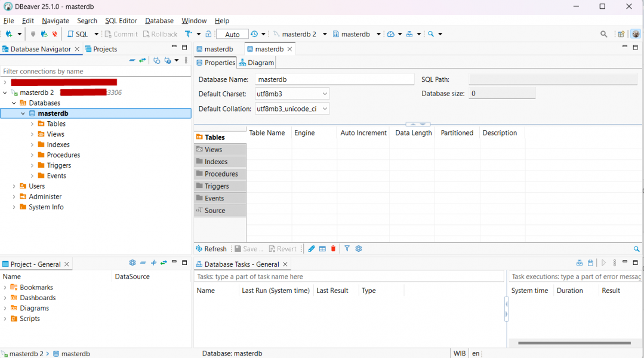Click the Filter connections by name field
Image resolution: width=644 pixels, height=358 pixels.
point(95,72)
